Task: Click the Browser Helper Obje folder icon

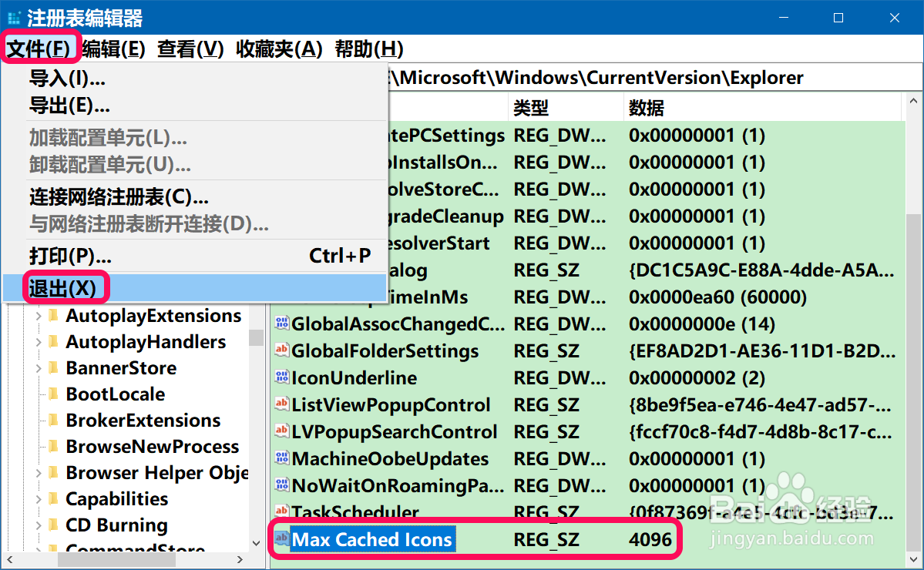Action: click(x=53, y=472)
